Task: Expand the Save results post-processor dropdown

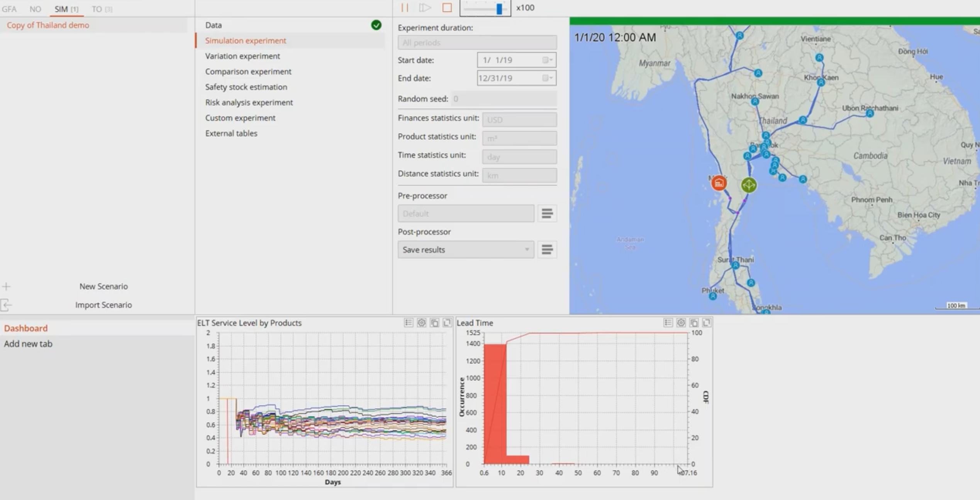Action: [527, 250]
